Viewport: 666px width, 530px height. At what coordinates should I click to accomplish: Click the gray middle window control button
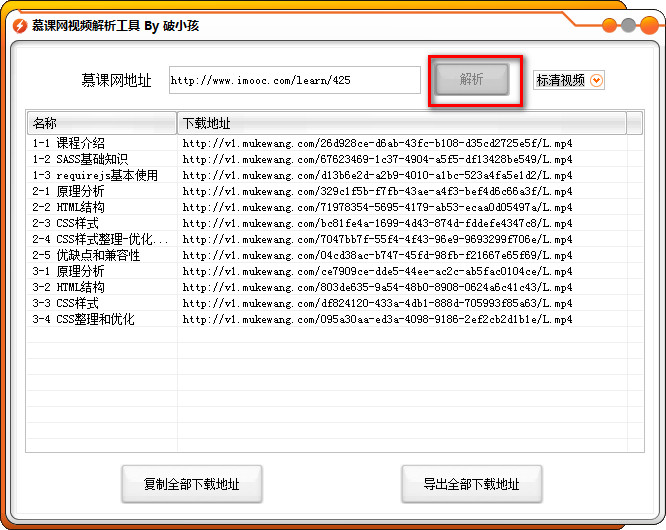pos(629,25)
